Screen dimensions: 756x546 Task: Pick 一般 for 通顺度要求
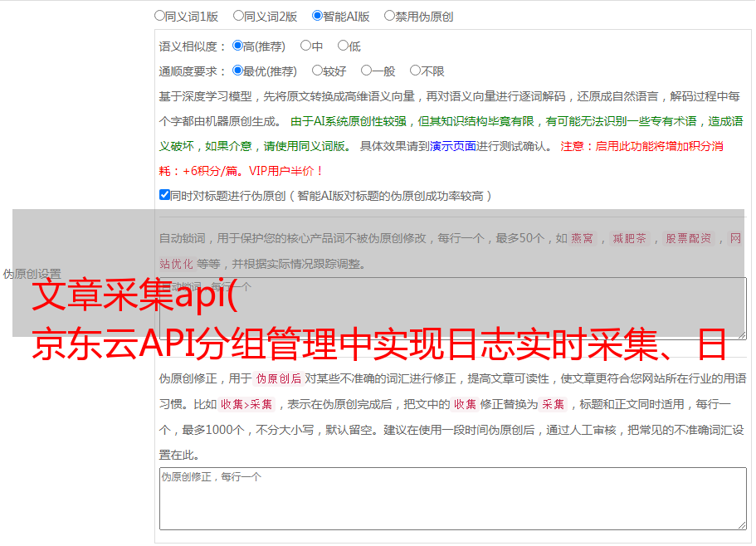pyautogui.click(x=366, y=71)
